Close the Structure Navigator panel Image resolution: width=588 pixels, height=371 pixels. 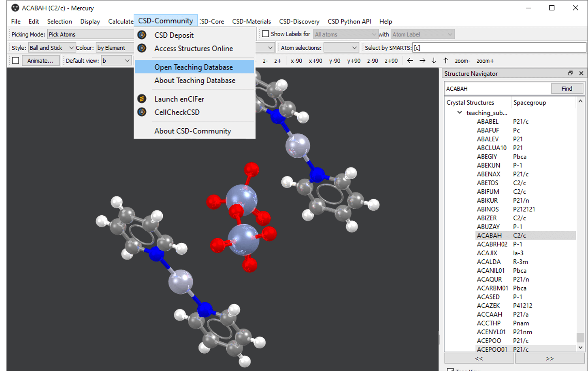tap(581, 73)
